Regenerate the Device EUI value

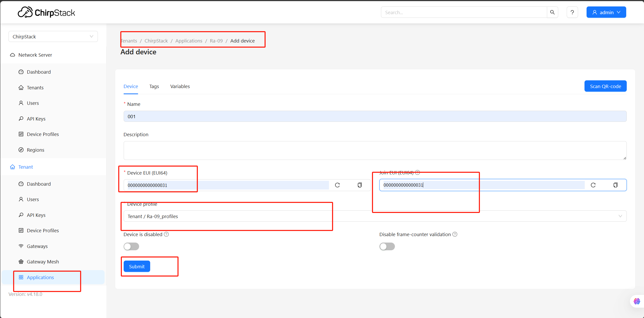click(x=337, y=185)
